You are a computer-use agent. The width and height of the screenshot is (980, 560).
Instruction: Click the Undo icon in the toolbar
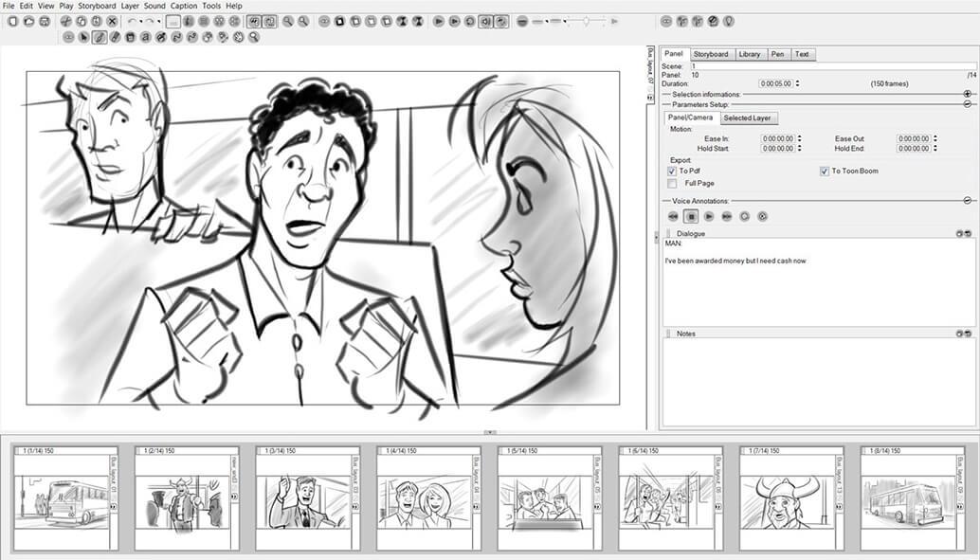coord(131,20)
